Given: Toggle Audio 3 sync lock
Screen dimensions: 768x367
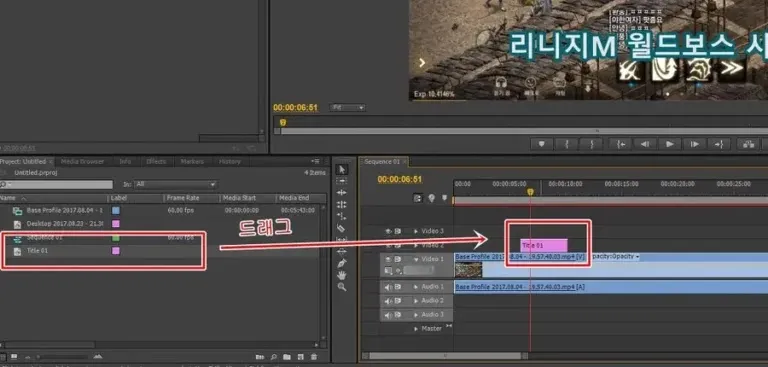Looking at the screenshot, I should click(x=398, y=315).
